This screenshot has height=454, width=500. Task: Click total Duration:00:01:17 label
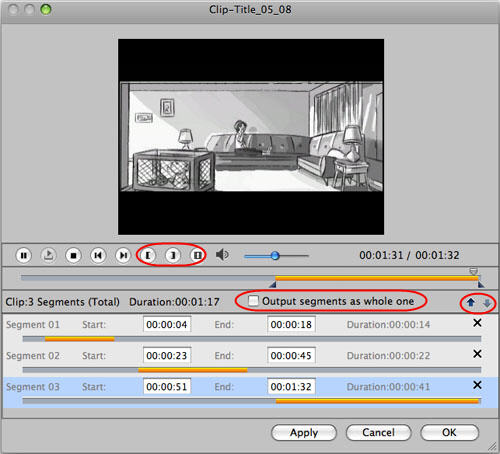174,302
